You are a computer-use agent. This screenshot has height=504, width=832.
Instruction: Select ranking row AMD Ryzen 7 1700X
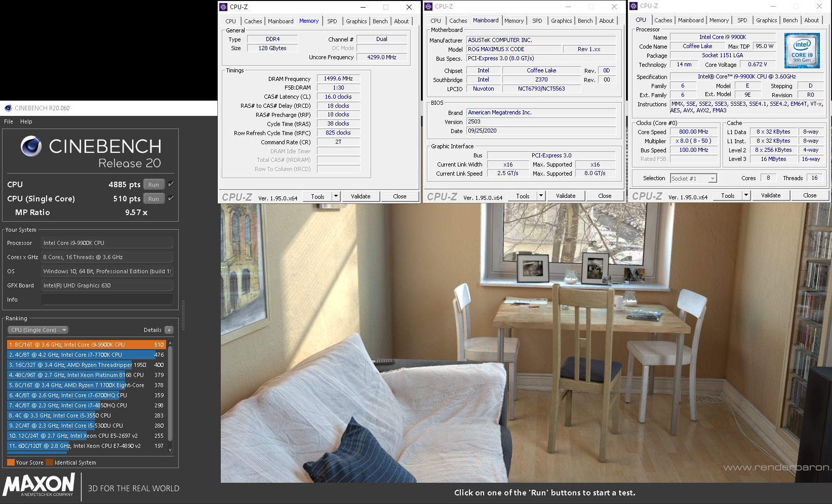[x=87, y=385]
